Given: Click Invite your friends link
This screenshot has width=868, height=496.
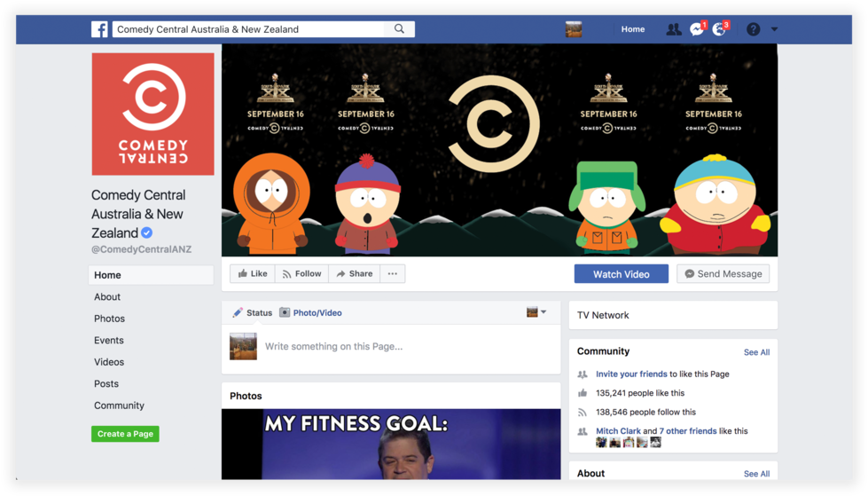Looking at the screenshot, I should [631, 374].
